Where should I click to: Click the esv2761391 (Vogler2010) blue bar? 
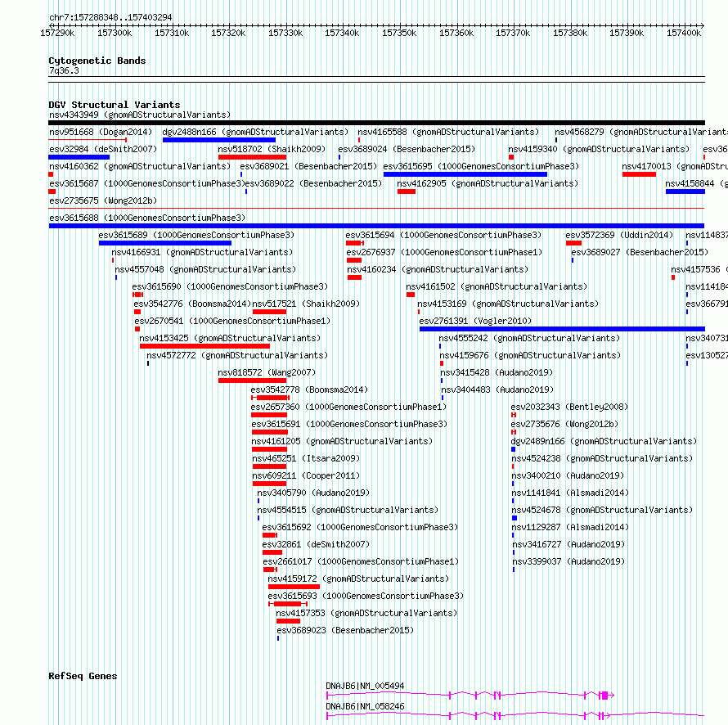(562, 329)
